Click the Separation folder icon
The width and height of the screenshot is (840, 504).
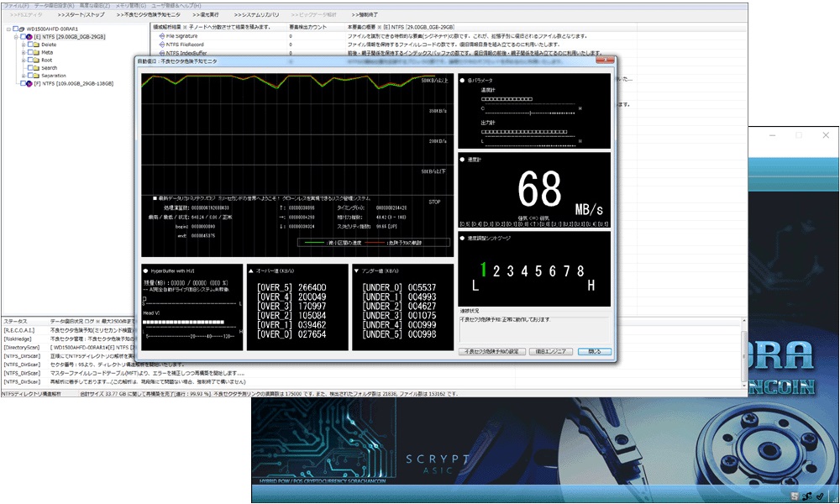click(36, 76)
